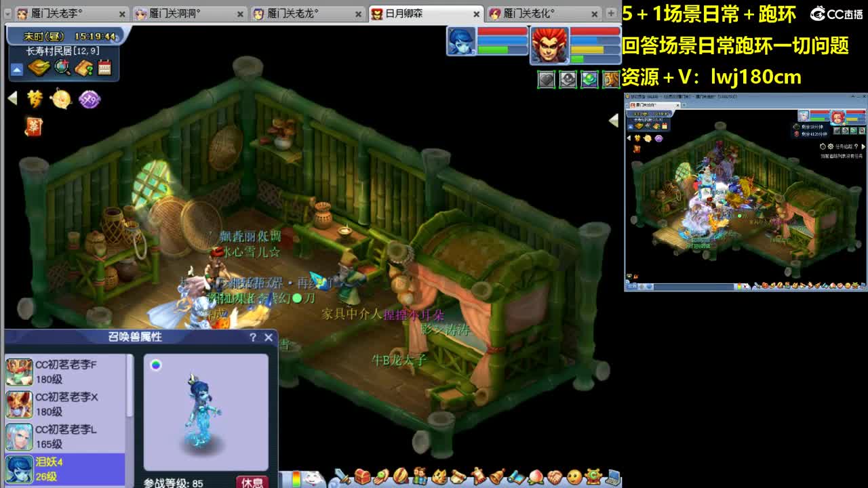Select pet CC初茗老李L in list

point(65,436)
